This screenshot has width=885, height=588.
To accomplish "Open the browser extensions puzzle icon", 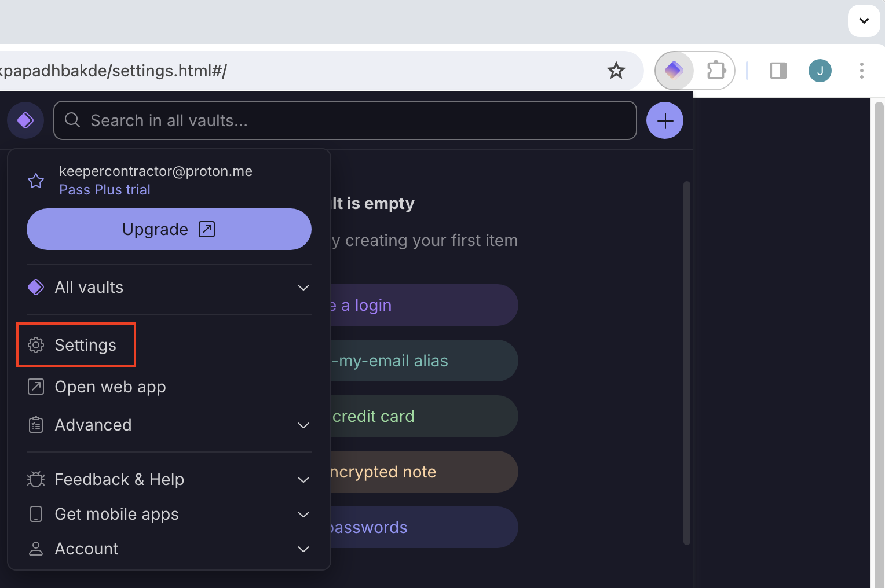I will [716, 71].
